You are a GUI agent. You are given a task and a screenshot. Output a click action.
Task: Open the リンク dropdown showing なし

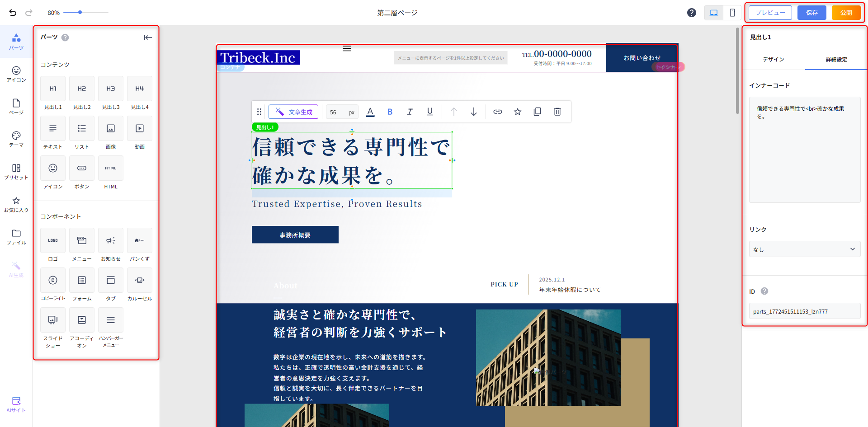point(804,249)
